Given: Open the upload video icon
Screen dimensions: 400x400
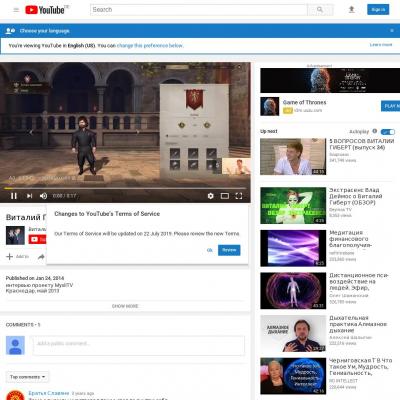Looking at the screenshot, I should [351, 10].
